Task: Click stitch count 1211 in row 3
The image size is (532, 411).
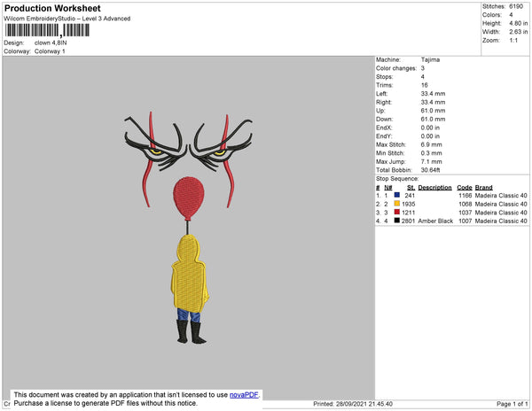Action: coord(409,213)
